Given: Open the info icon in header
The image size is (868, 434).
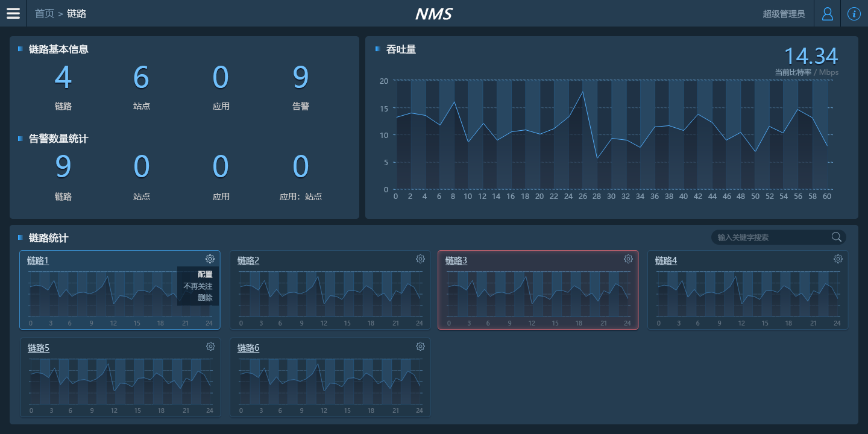Looking at the screenshot, I should pos(854,13).
